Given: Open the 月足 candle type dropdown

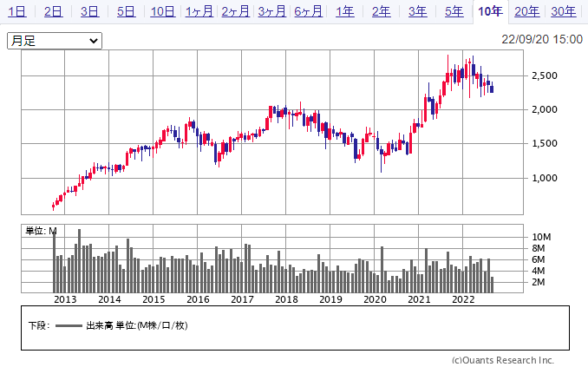Looking at the screenshot, I should (54, 41).
